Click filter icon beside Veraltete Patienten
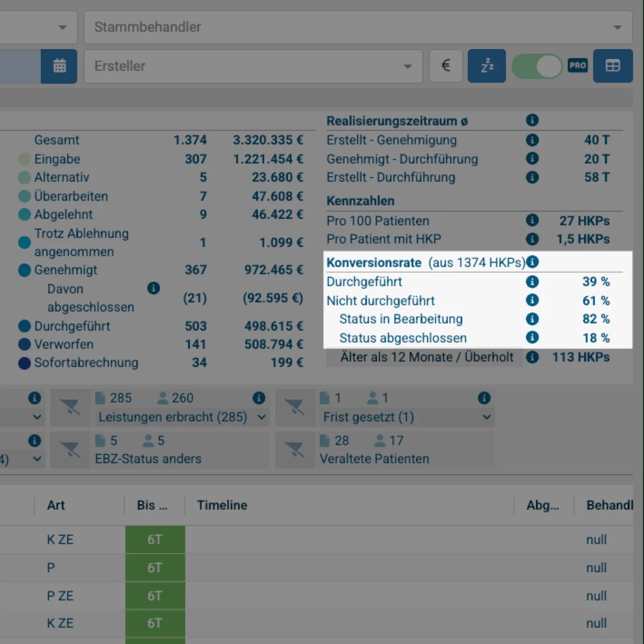The width and height of the screenshot is (644, 644). click(295, 450)
